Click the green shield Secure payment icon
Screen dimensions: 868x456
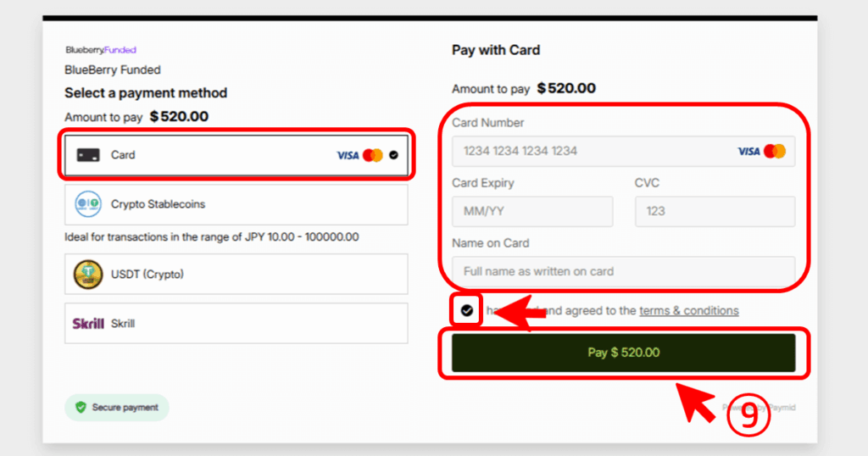tap(81, 408)
